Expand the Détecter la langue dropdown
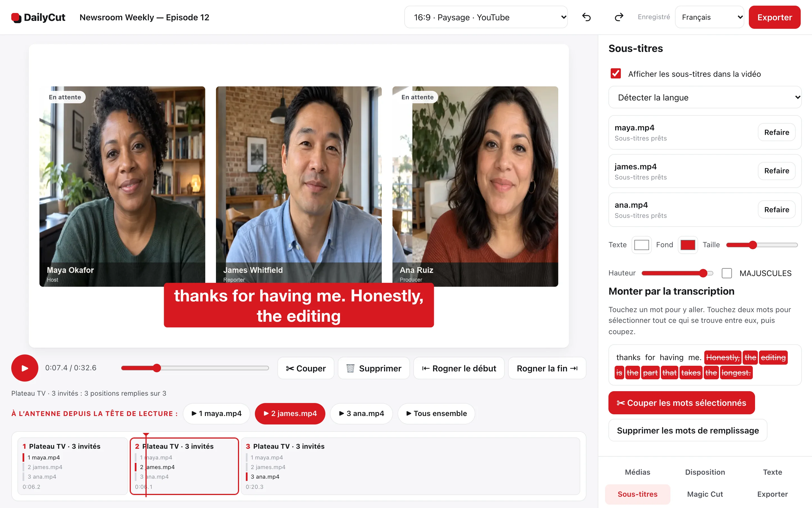This screenshot has width=812, height=508. point(705,97)
